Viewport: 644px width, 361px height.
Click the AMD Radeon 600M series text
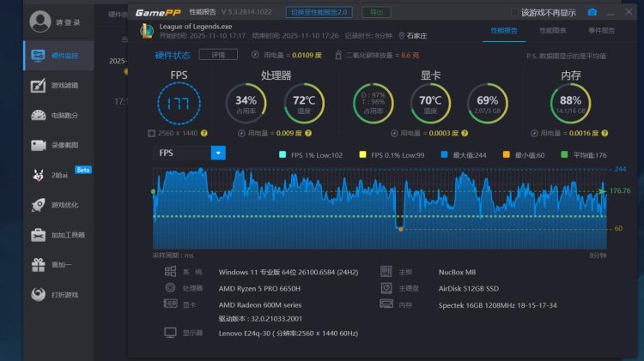(260, 304)
